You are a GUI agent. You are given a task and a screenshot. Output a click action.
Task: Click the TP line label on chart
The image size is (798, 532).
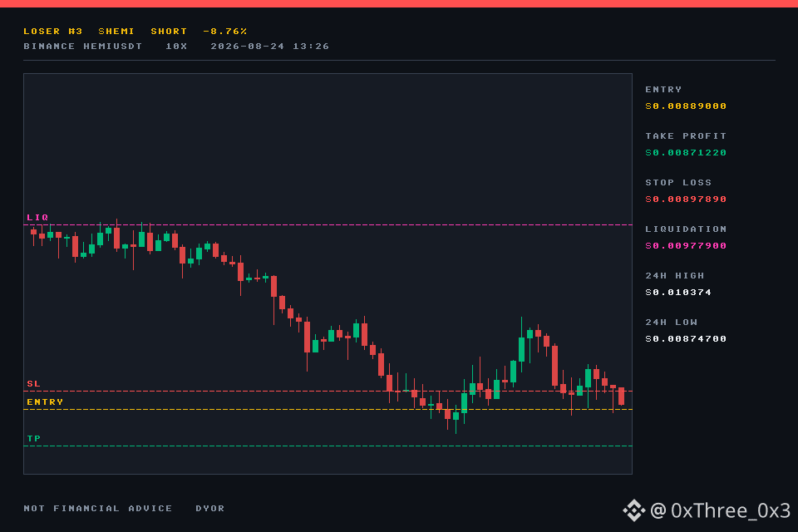tap(33, 439)
